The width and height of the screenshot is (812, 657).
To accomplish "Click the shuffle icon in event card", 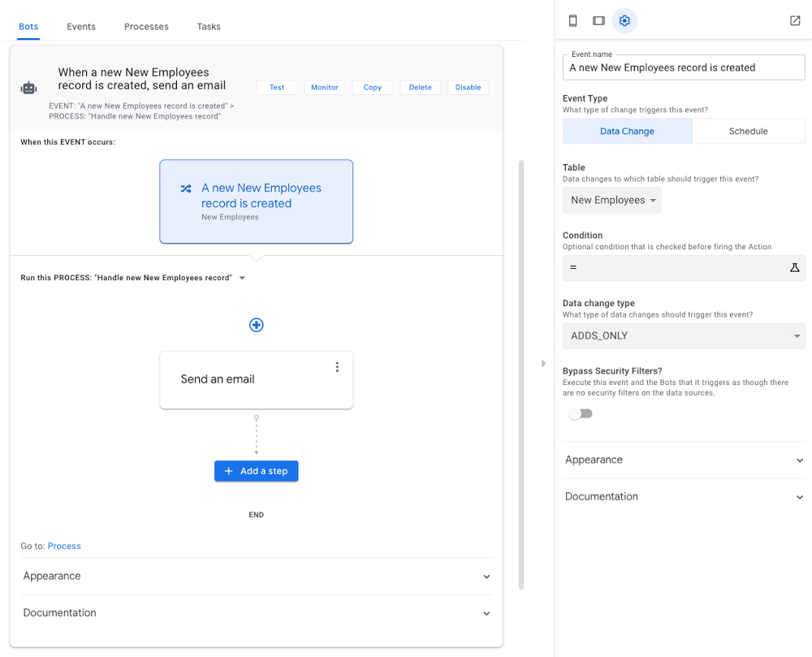I will pyautogui.click(x=186, y=188).
